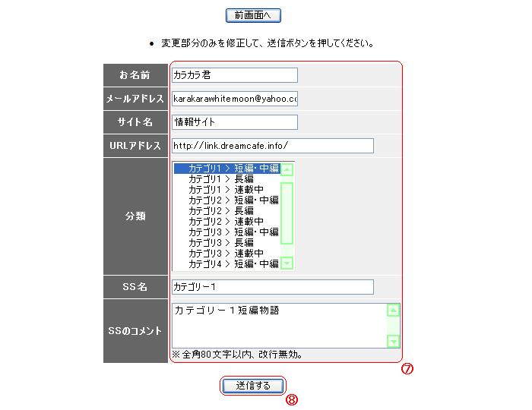The width and height of the screenshot is (532, 410).
Task: Select カテゴリ1 > 短編・中編 in list
Action: pos(227,169)
